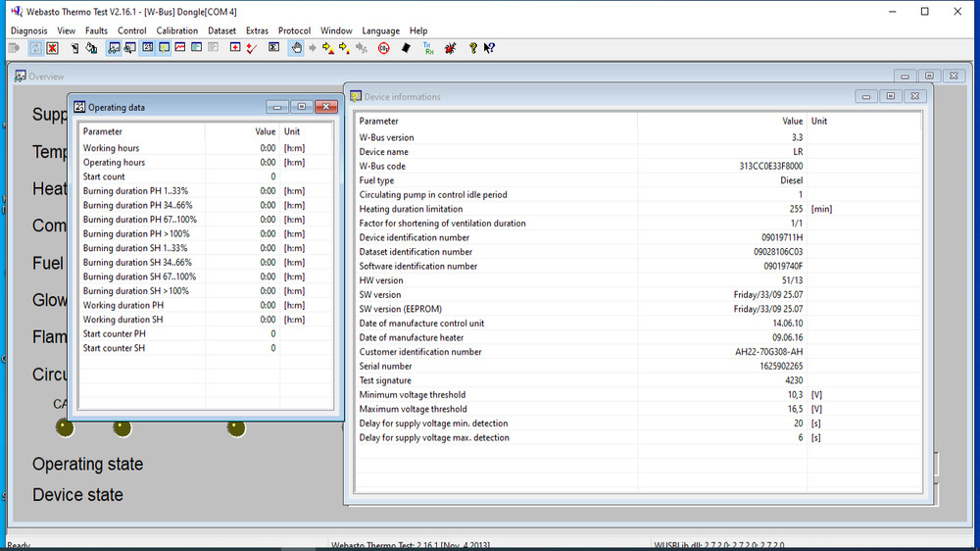Minimize the Overview window
980x551 pixels.
point(905,75)
